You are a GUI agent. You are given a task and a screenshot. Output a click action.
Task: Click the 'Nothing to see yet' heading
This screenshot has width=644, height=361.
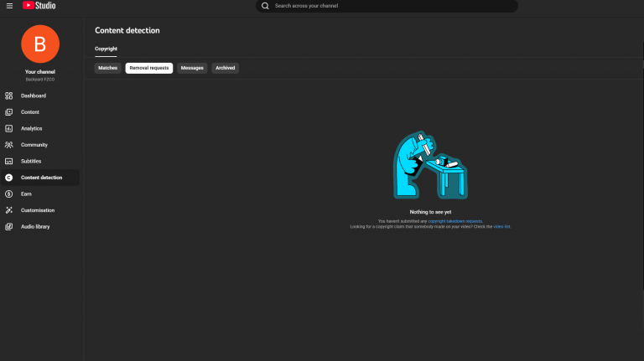(x=430, y=212)
